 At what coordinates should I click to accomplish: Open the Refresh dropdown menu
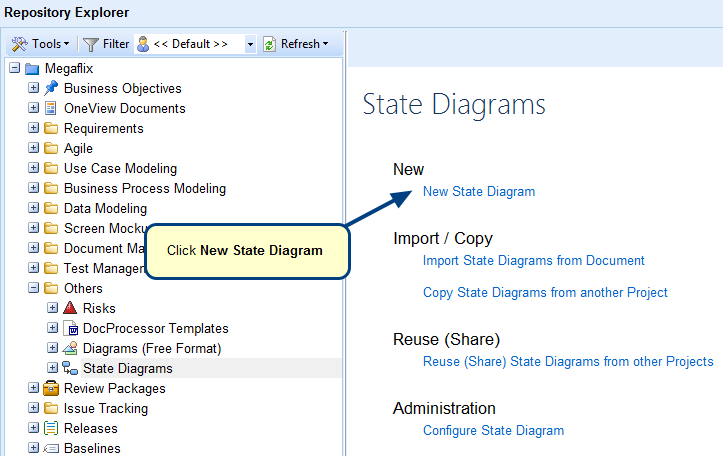point(295,44)
